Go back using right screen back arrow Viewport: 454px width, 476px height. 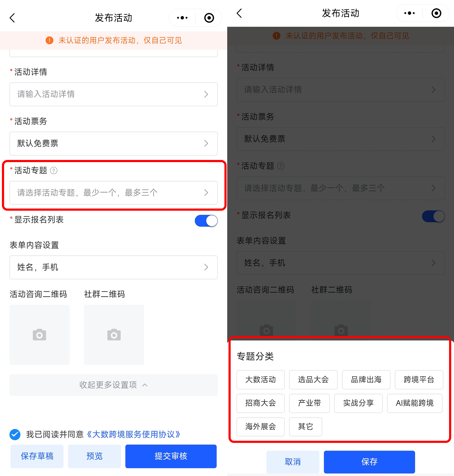(239, 13)
